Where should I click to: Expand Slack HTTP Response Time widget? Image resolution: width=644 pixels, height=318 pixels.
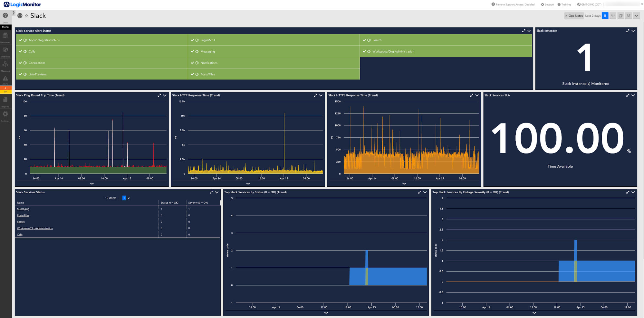(x=315, y=95)
